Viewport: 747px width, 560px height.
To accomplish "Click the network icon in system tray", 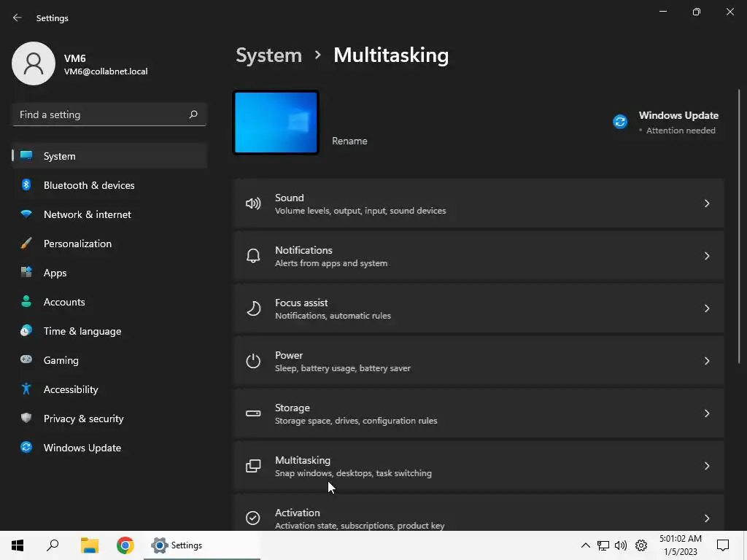I will click(x=603, y=545).
